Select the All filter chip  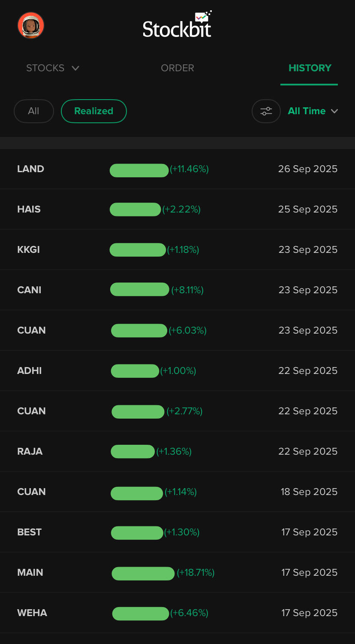tap(33, 111)
